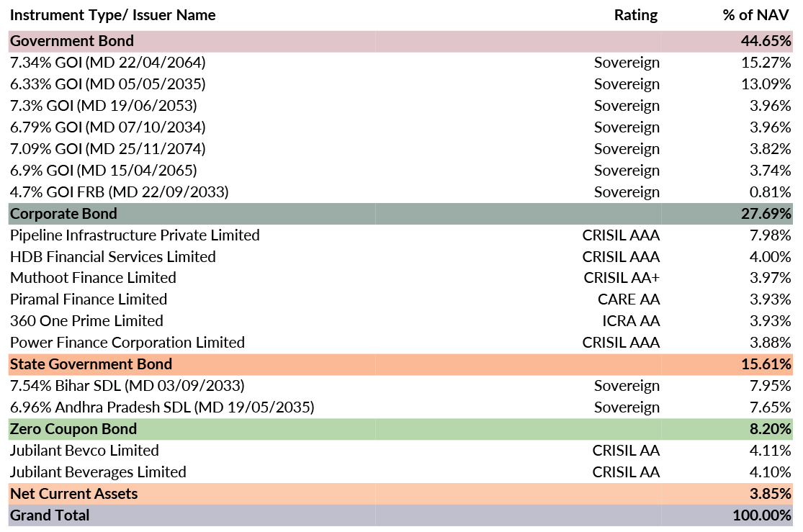
Task: Click the 7.54% Bihar SDL entry
Action: tap(127, 386)
